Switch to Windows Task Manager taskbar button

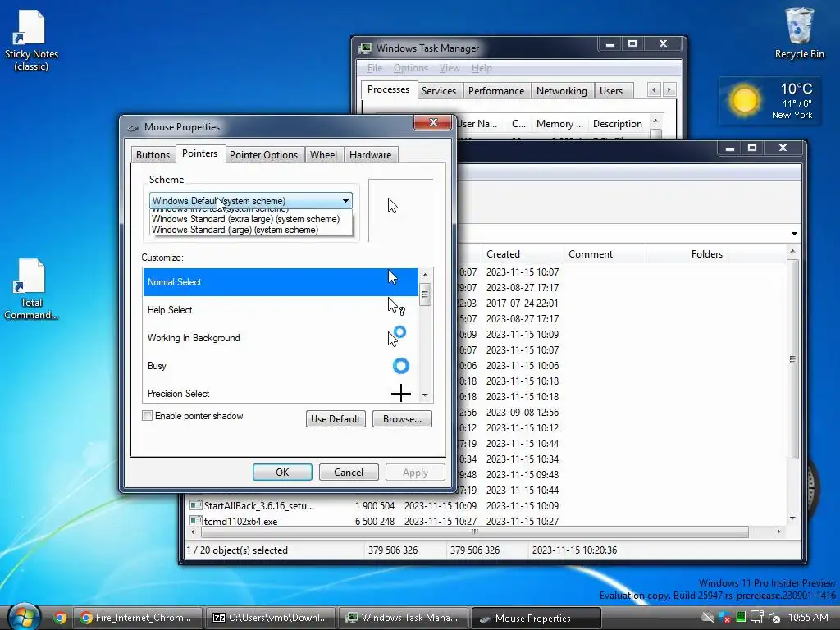coord(404,618)
